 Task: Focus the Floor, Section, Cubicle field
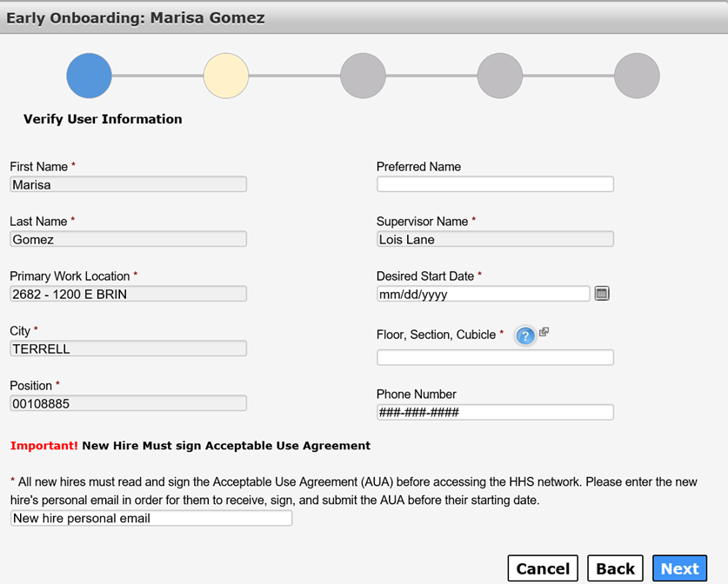(496, 358)
